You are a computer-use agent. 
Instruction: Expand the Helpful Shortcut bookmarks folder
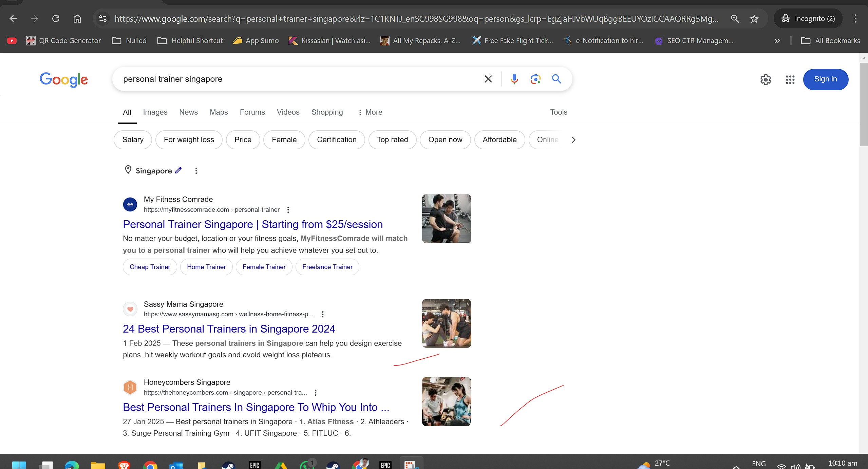point(190,41)
